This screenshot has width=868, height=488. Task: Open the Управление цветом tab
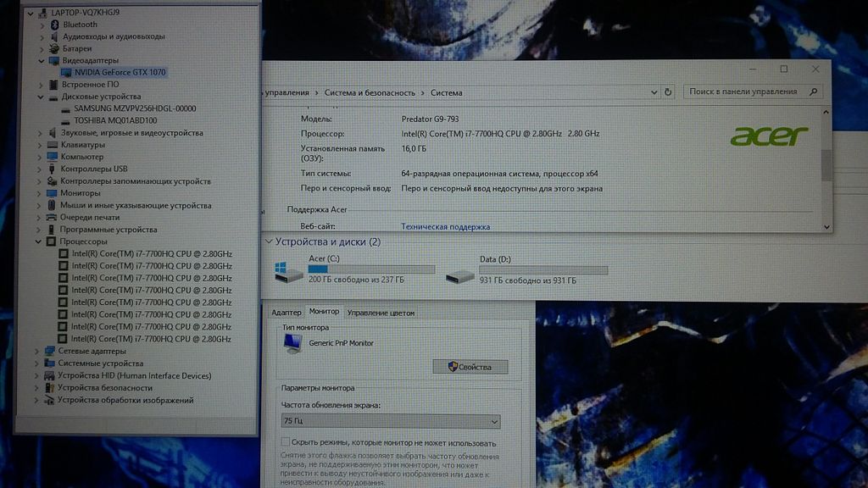coord(381,313)
